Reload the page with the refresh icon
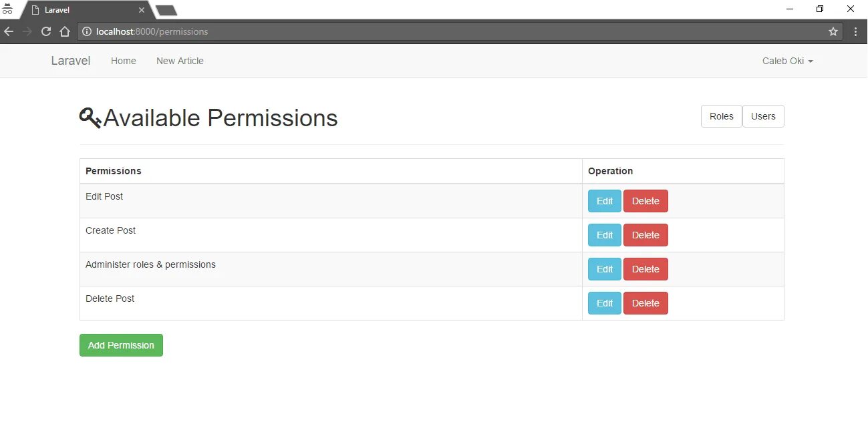Screen dimensions: 868x430 (x=46, y=31)
